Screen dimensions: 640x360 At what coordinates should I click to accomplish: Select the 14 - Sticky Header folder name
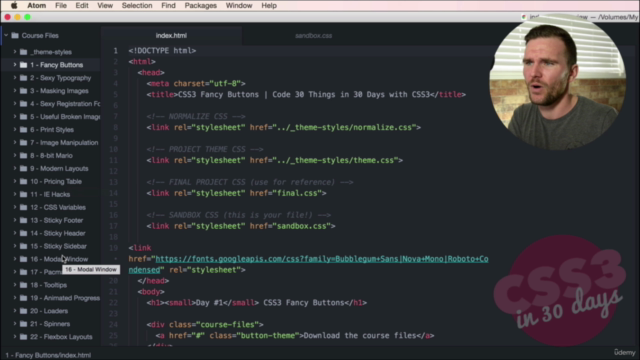point(58,233)
